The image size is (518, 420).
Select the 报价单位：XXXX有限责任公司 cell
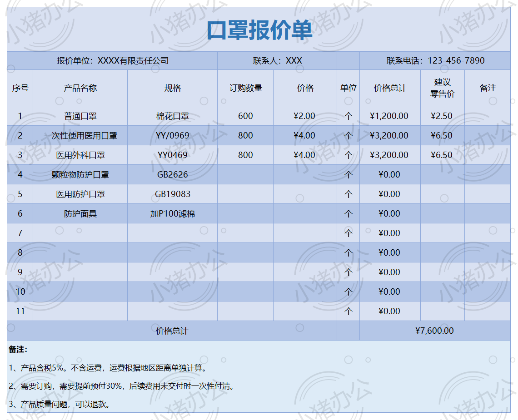click(112, 61)
